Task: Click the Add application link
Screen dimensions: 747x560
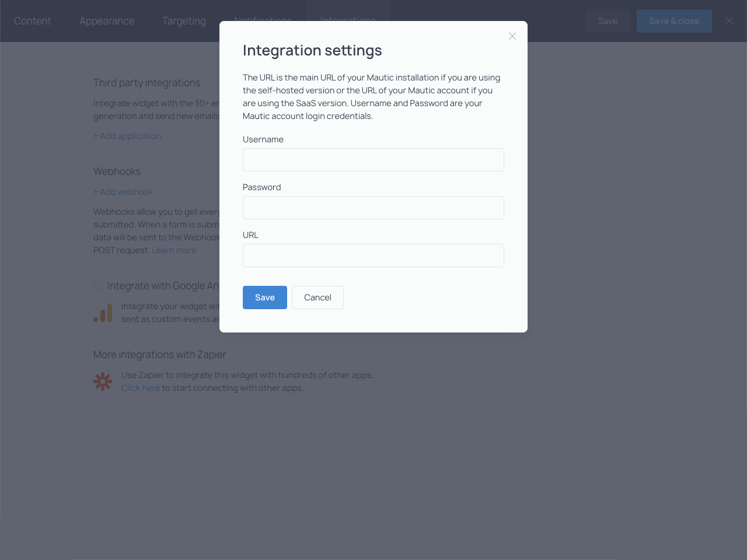Action: (127, 136)
